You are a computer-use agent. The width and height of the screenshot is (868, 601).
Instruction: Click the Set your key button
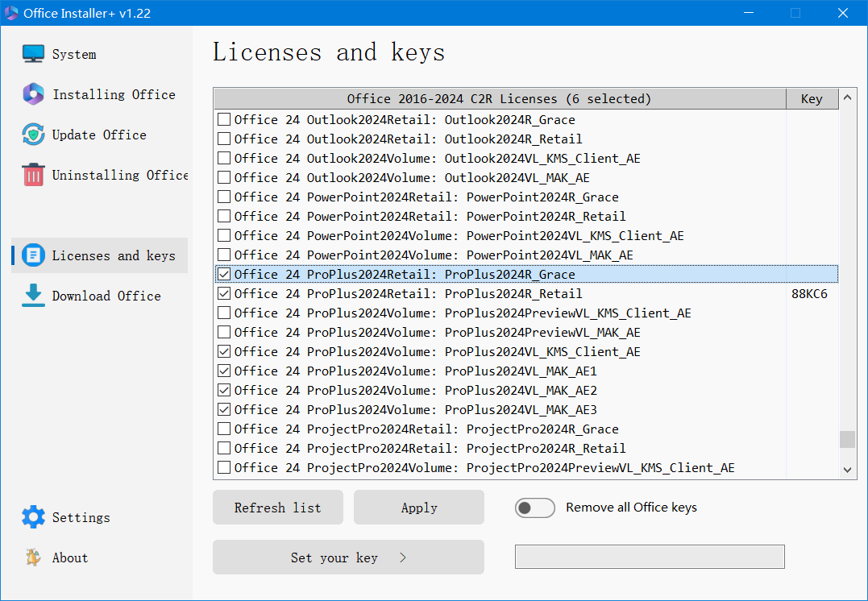click(x=348, y=557)
